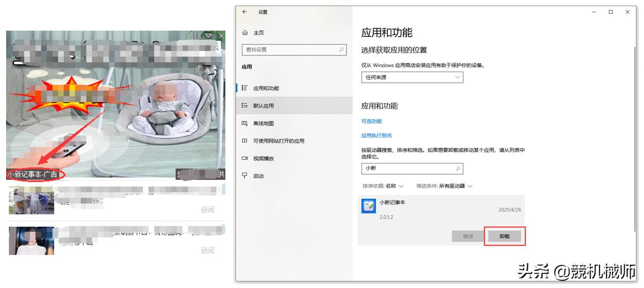Open the 应用执行别名 link
Image resolution: width=644 pixels, height=288 pixels.
(376, 136)
